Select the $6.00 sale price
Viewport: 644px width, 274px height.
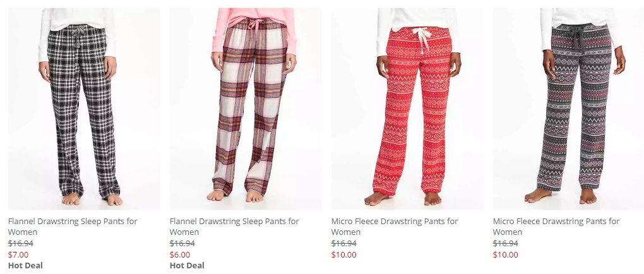[x=180, y=254]
